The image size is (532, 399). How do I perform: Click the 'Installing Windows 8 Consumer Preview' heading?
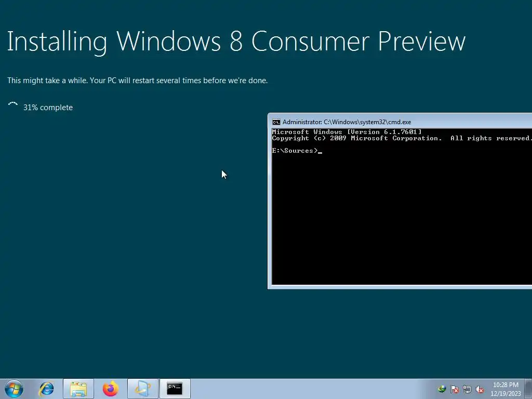pos(236,42)
